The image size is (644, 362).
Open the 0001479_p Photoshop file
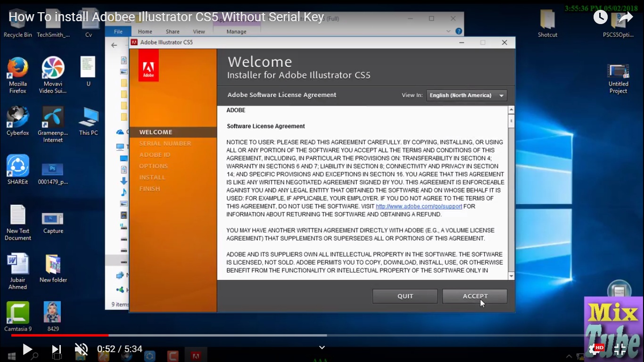[53, 173]
